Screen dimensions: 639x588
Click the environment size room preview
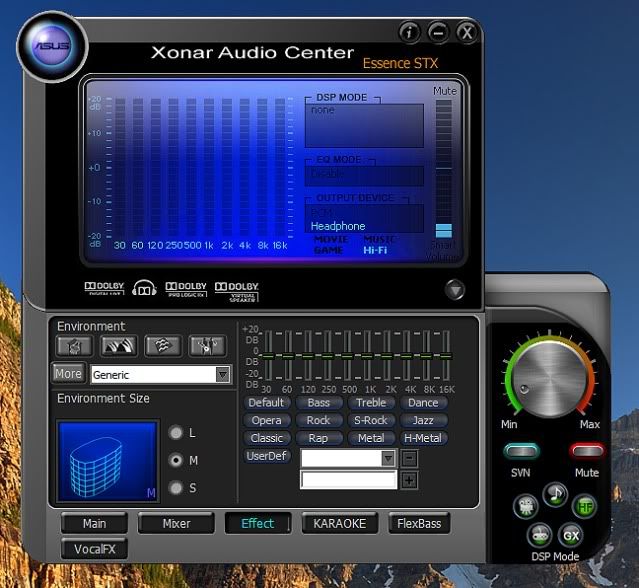(x=108, y=460)
